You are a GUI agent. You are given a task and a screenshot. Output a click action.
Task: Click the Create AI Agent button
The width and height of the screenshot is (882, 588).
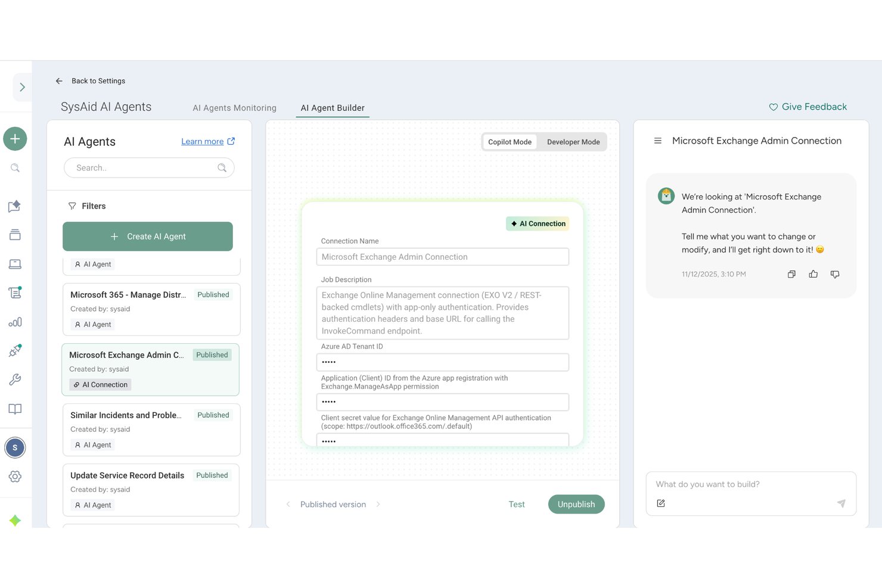pyautogui.click(x=148, y=237)
